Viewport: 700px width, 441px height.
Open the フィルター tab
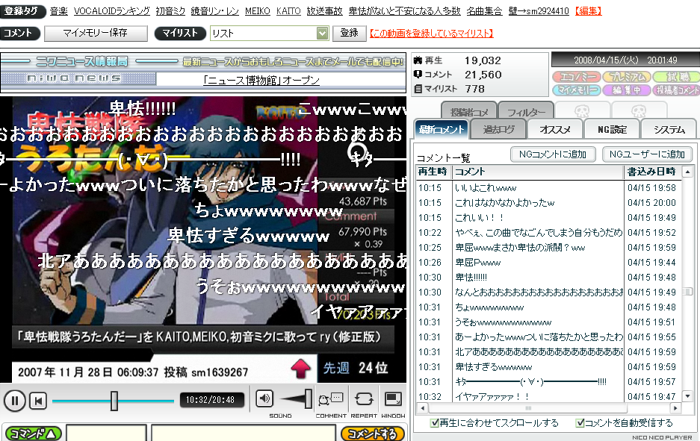point(526,112)
